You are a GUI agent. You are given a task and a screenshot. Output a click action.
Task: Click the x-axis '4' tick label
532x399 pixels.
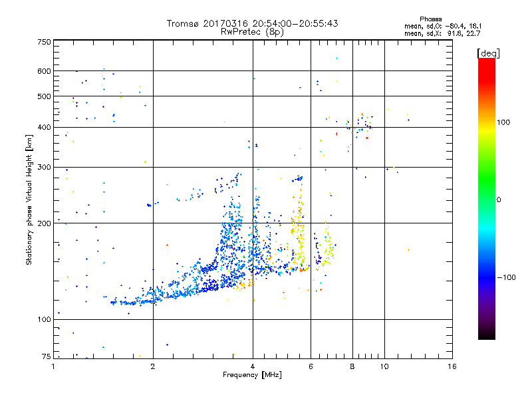pyautogui.click(x=253, y=366)
